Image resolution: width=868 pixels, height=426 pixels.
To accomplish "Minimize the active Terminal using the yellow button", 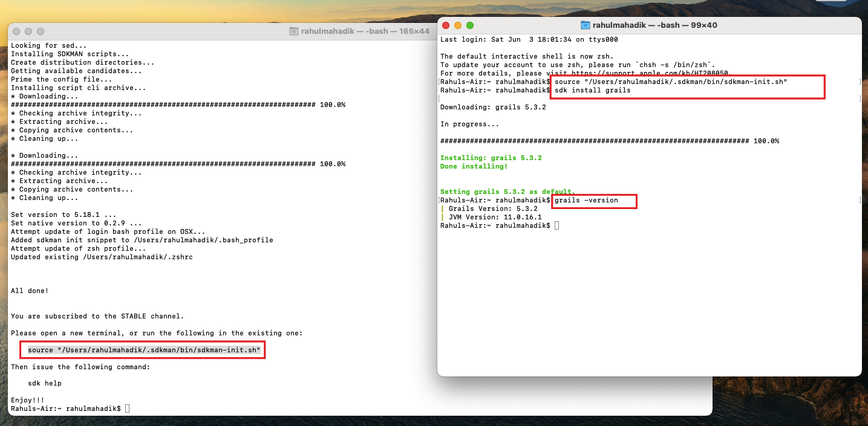I will pos(457,25).
